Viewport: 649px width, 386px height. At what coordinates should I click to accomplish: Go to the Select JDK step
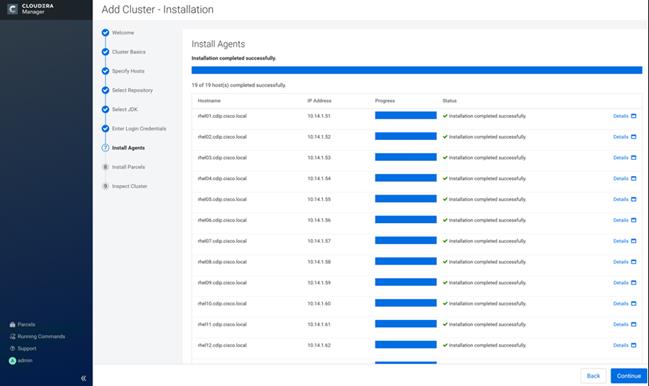pyautogui.click(x=125, y=109)
